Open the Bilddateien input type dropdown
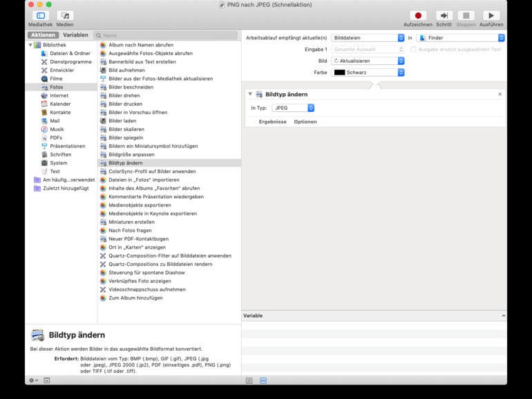This screenshot has height=399, width=532. pos(368,38)
